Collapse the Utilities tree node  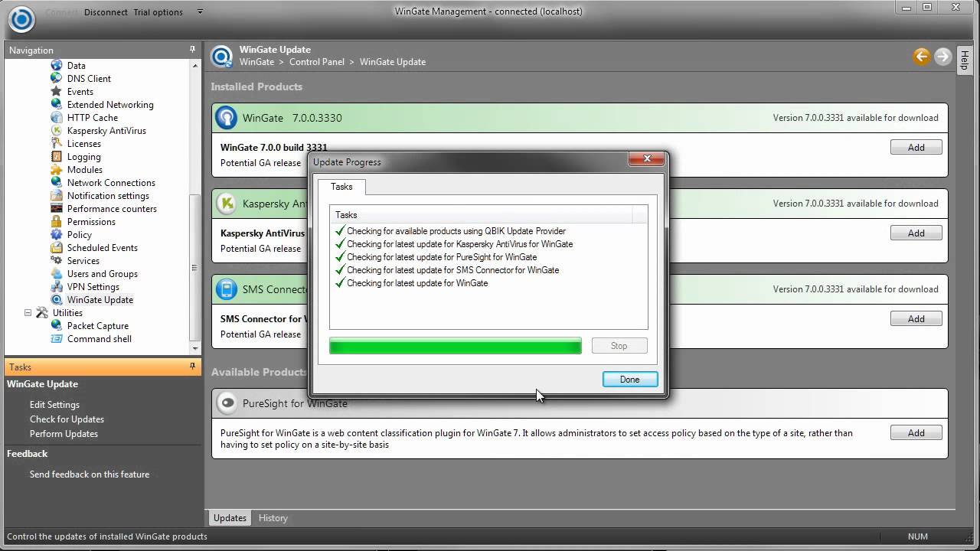(28, 313)
